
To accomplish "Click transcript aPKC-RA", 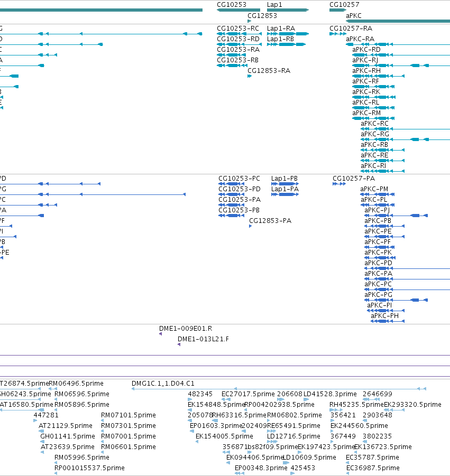I will (360, 39).
